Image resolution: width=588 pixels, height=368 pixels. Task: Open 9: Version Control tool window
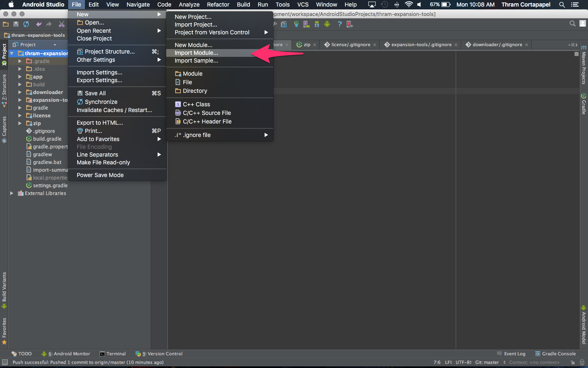point(159,354)
